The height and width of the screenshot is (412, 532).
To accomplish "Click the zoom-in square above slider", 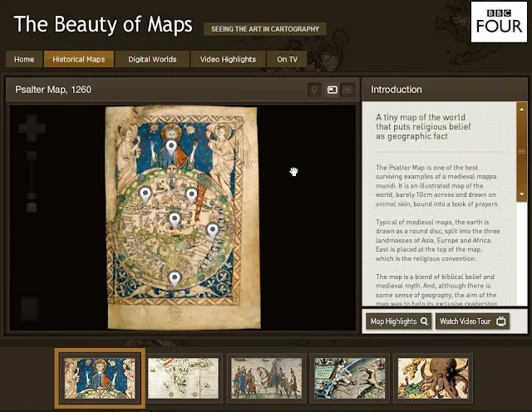I will pyautogui.click(x=32, y=155).
